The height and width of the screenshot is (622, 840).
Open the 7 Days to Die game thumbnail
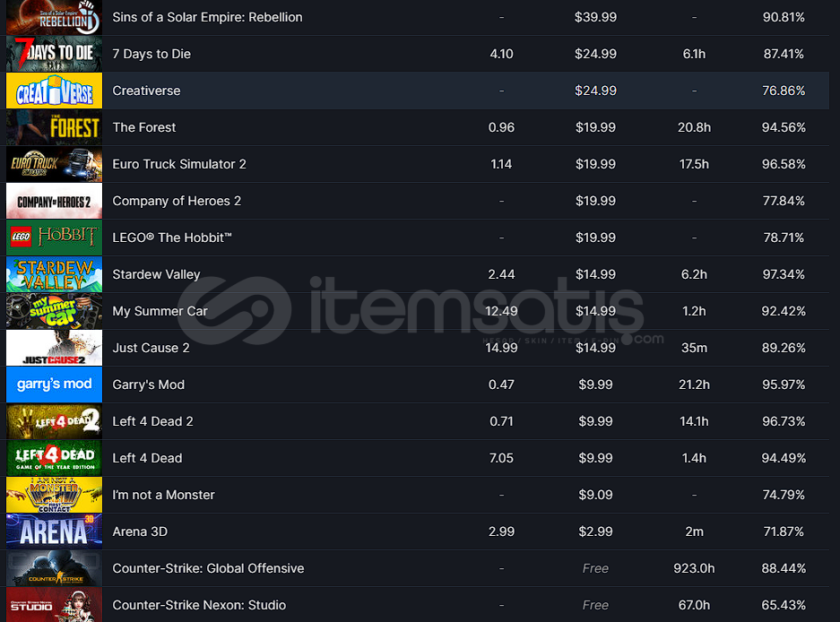pyautogui.click(x=54, y=54)
